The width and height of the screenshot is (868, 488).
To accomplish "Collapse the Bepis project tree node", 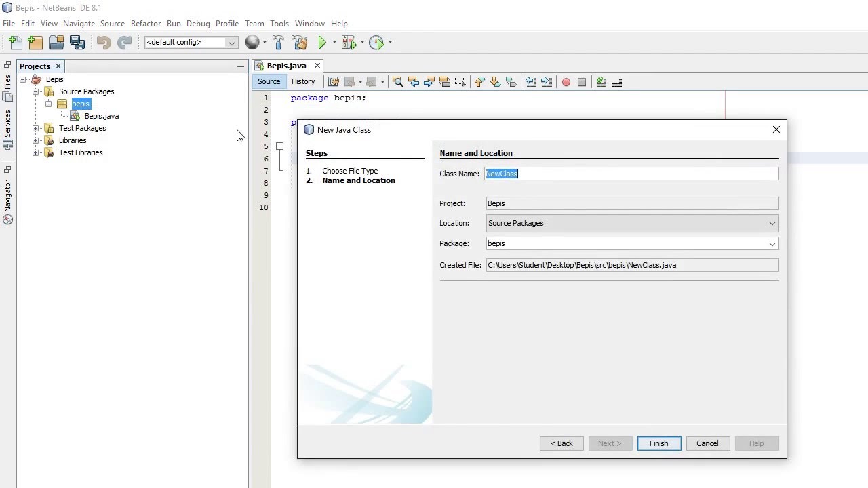I will [23, 79].
